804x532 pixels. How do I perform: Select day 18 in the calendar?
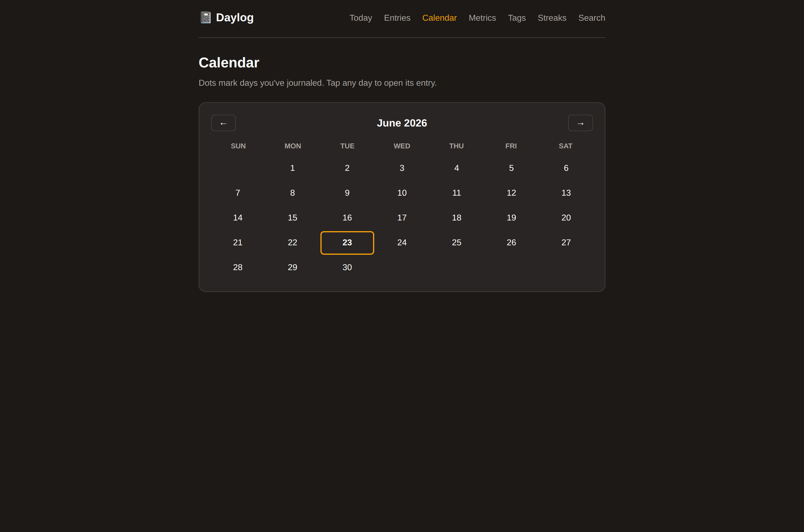pos(457,218)
